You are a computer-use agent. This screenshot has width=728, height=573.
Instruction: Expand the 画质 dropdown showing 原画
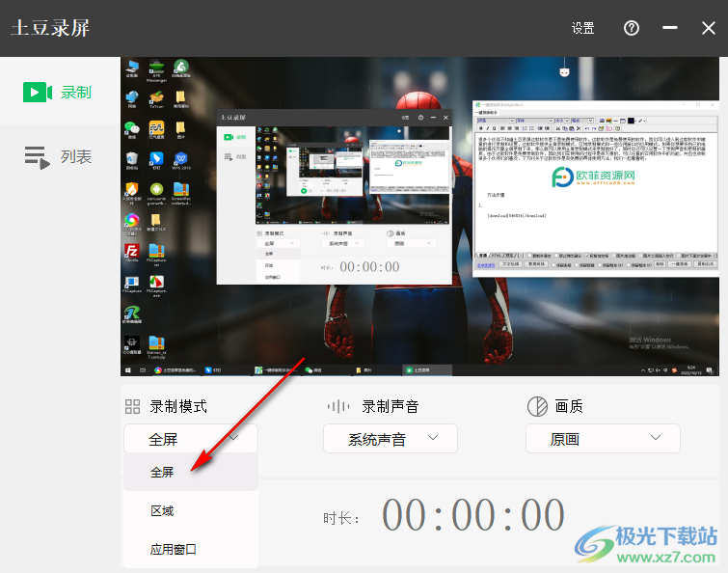pos(603,438)
